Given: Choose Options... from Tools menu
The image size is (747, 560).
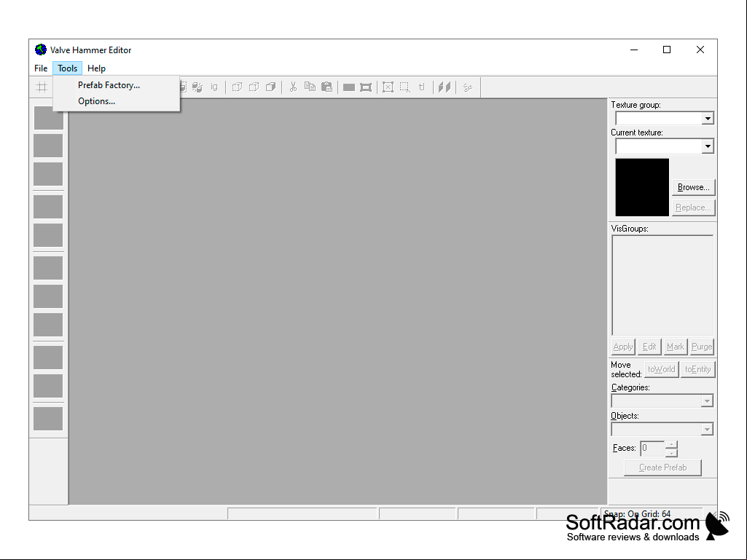Looking at the screenshot, I should point(117,101).
